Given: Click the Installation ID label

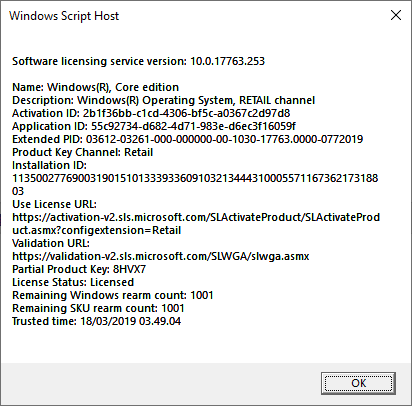Looking at the screenshot, I should [49, 165].
